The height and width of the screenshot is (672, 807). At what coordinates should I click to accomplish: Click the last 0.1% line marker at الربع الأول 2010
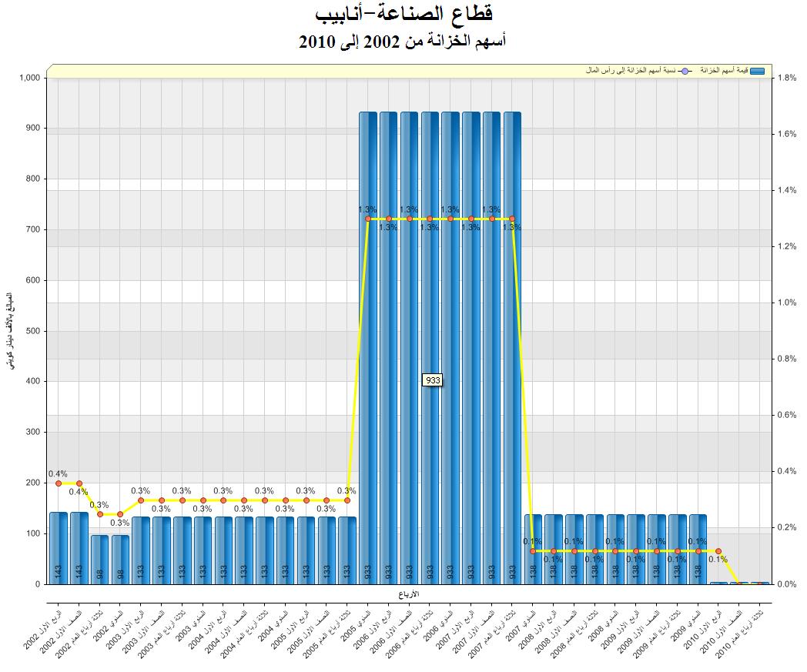click(718, 551)
